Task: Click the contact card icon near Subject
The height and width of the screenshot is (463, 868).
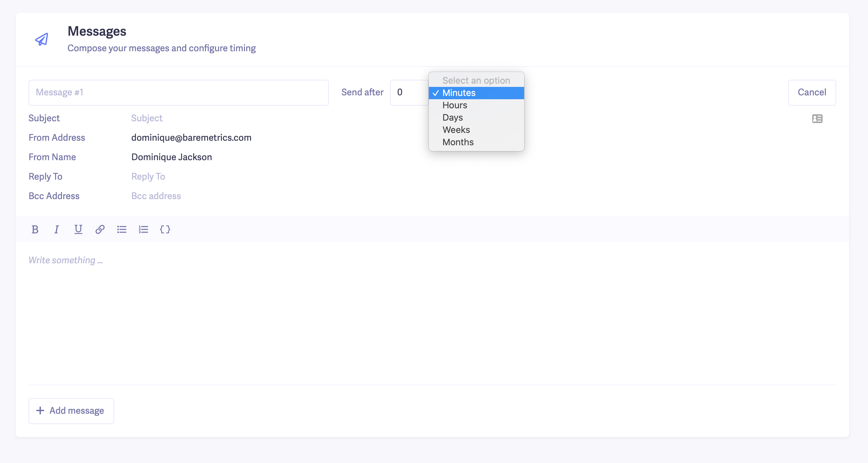Action: click(x=817, y=119)
